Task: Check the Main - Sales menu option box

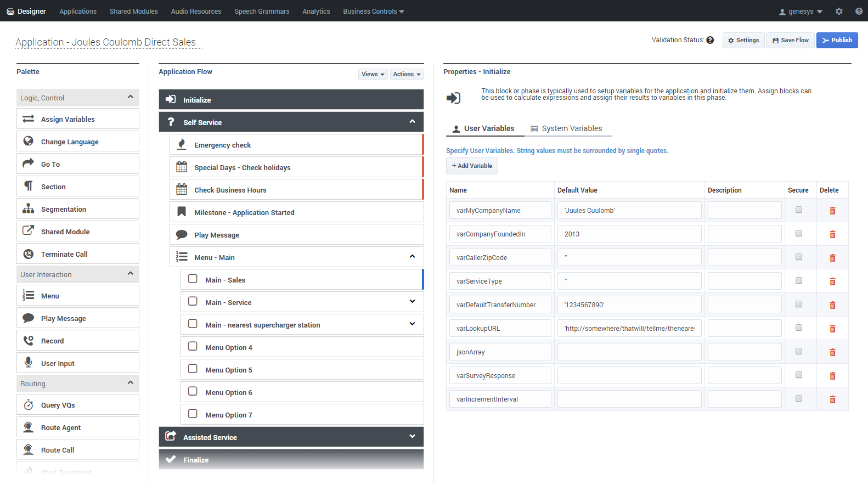Action: point(193,279)
